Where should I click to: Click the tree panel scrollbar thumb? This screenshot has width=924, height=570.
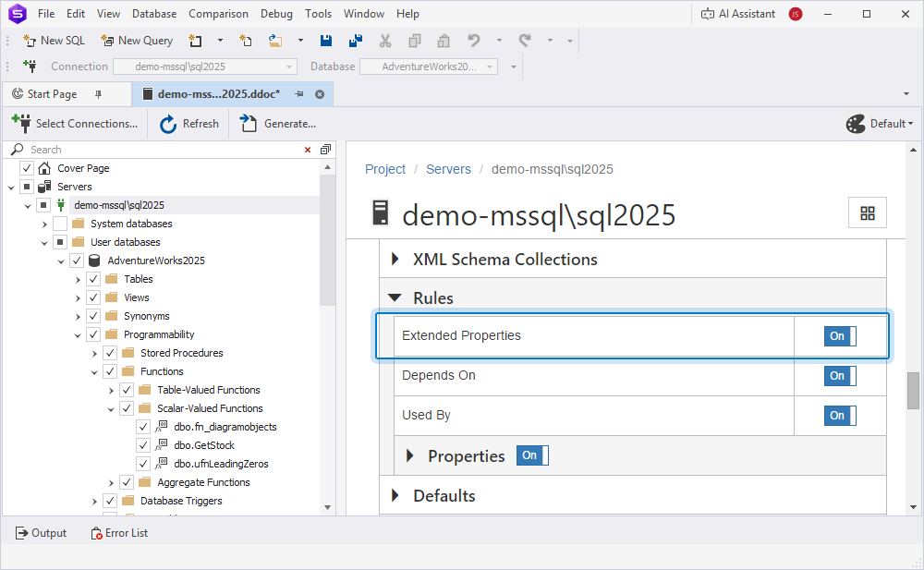[x=327, y=240]
